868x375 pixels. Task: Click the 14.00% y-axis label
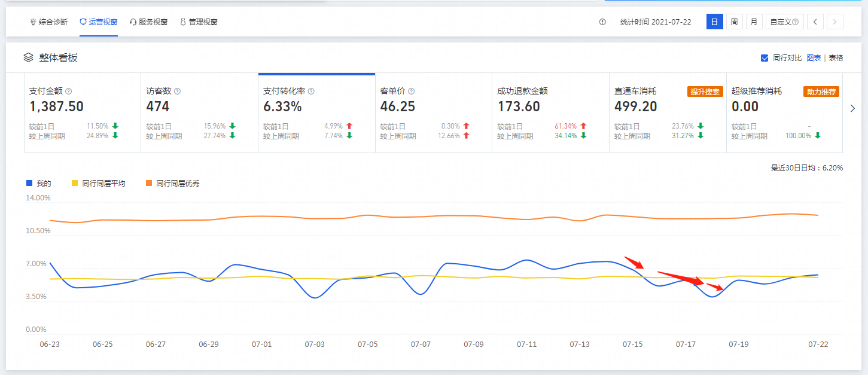click(x=38, y=198)
